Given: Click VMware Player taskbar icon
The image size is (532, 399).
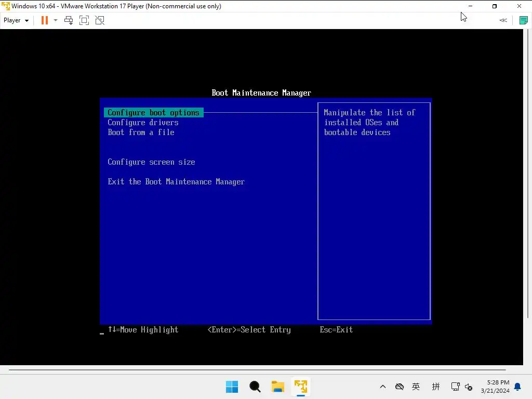Looking at the screenshot, I should (301, 387).
